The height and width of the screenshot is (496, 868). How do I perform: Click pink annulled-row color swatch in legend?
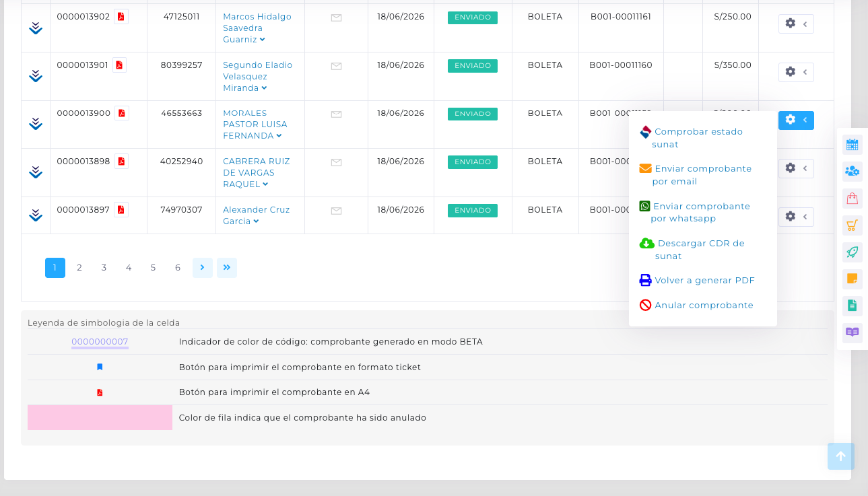click(100, 417)
